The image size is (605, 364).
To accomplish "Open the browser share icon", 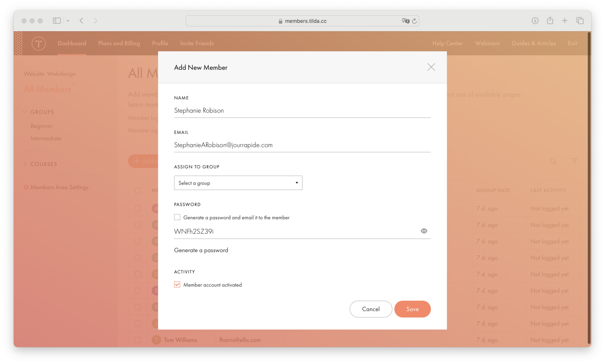I will 550,21.
